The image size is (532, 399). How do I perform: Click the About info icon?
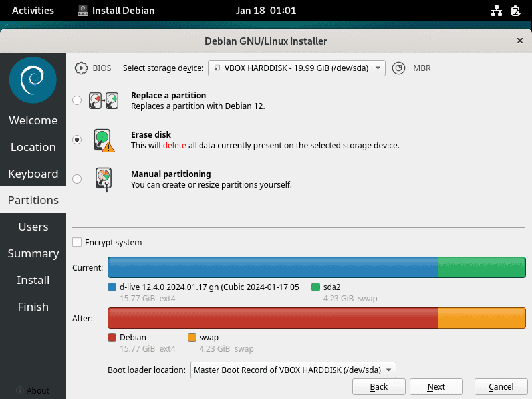click(20, 390)
